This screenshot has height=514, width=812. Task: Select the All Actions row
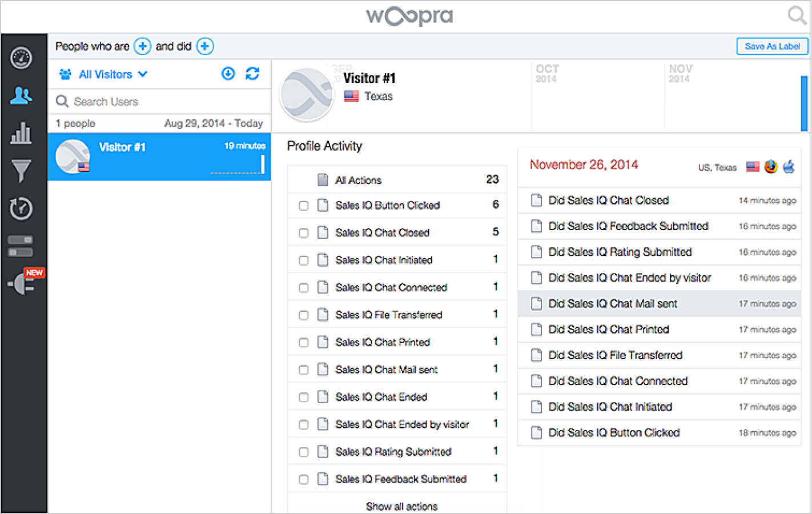coord(397,180)
